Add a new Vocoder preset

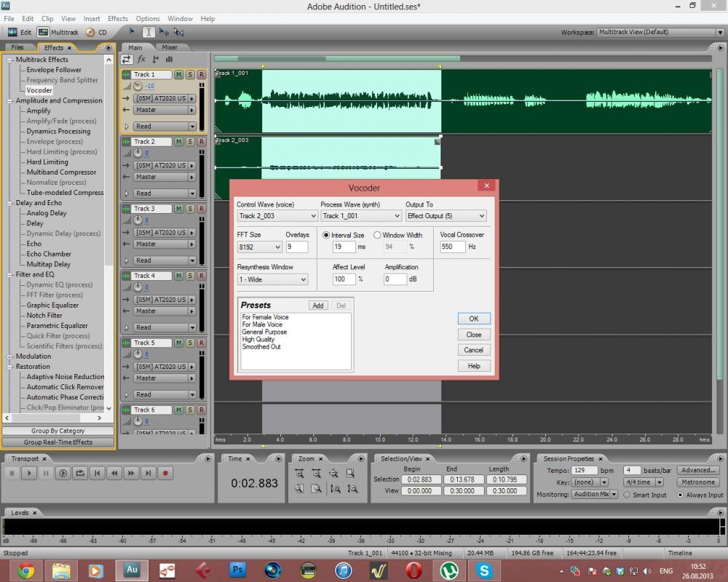coord(318,306)
